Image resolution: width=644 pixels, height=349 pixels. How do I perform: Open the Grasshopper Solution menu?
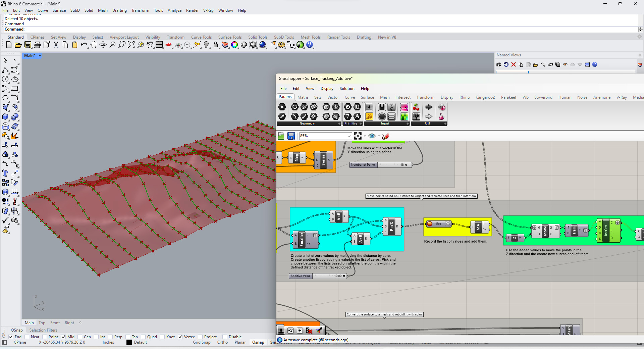click(x=347, y=89)
